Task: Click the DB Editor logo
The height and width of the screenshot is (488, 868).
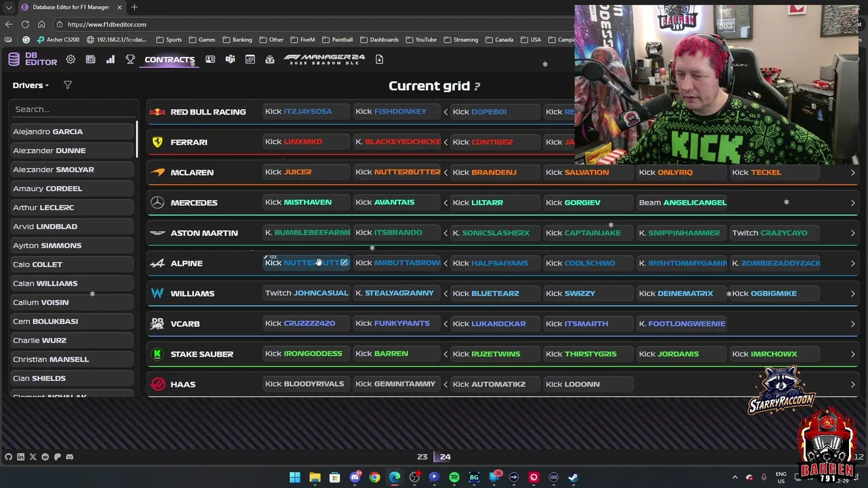Action: point(33,60)
